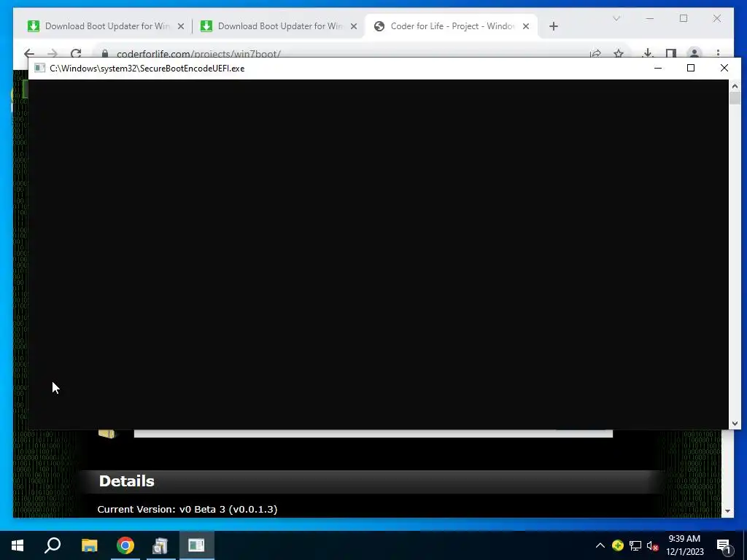Viewport: 747px width, 560px height.
Task: Click green plus tray icon
Action: click(x=618, y=545)
